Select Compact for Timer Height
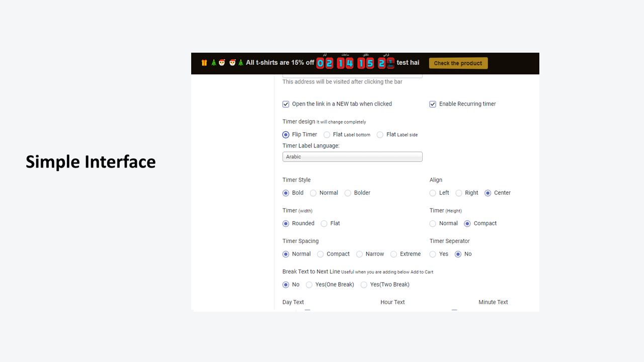The width and height of the screenshot is (644, 362). click(x=467, y=224)
